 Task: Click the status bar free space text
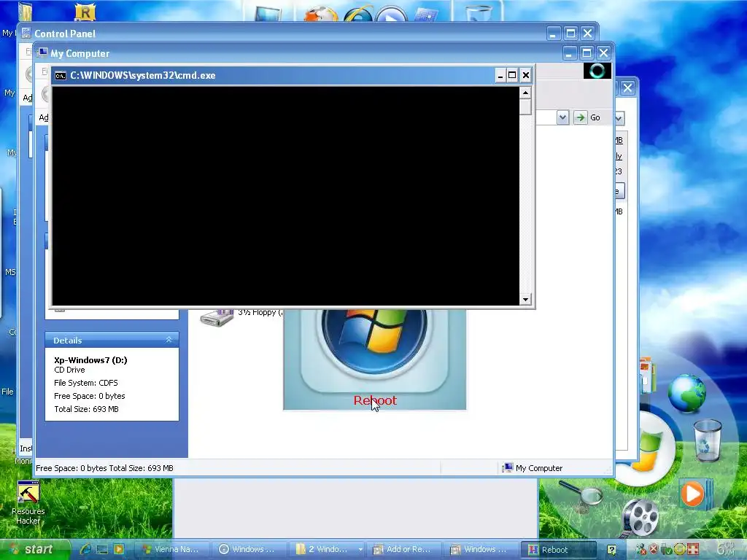click(x=104, y=468)
